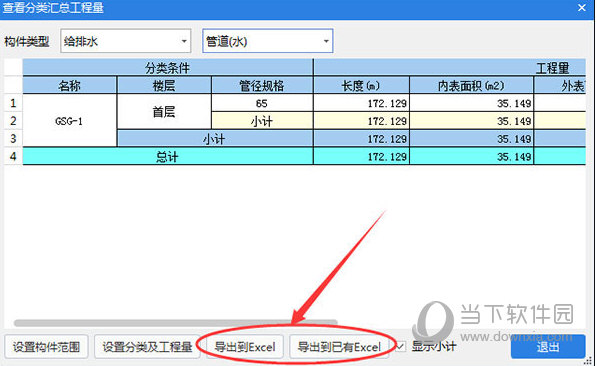Select the 首层 floor cell
This screenshot has height=366, width=597.
[164, 112]
